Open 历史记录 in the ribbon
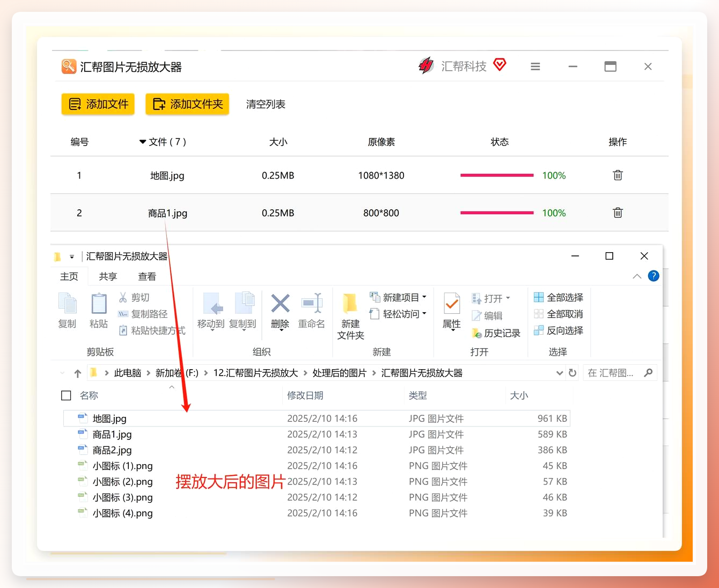The width and height of the screenshot is (719, 588). pyautogui.click(x=496, y=333)
